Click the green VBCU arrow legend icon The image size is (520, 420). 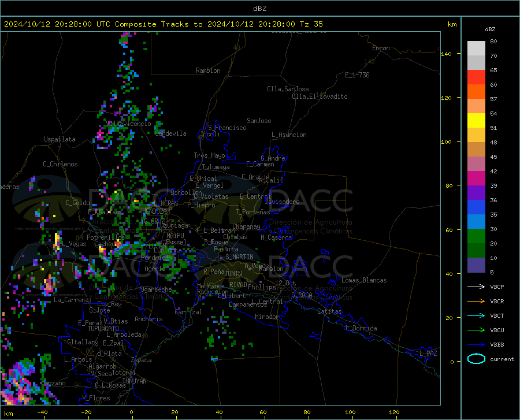(x=476, y=330)
